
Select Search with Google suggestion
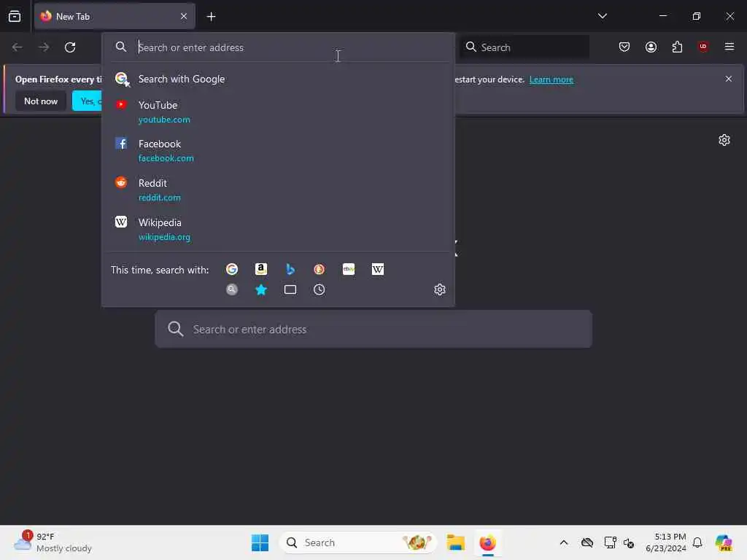point(278,79)
